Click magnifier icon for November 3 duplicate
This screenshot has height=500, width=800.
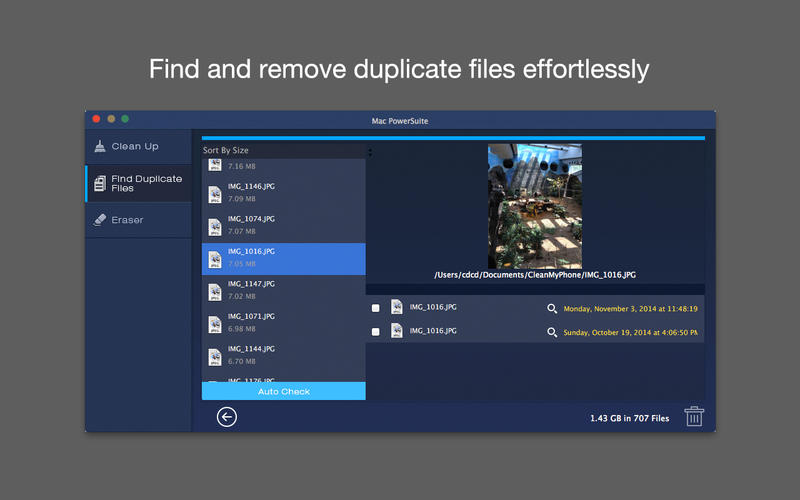pyautogui.click(x=552, y=309)
